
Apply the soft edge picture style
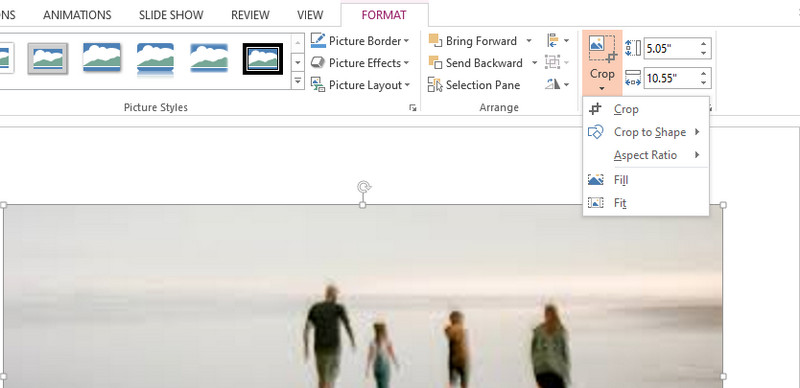click(x=209, y=58)
